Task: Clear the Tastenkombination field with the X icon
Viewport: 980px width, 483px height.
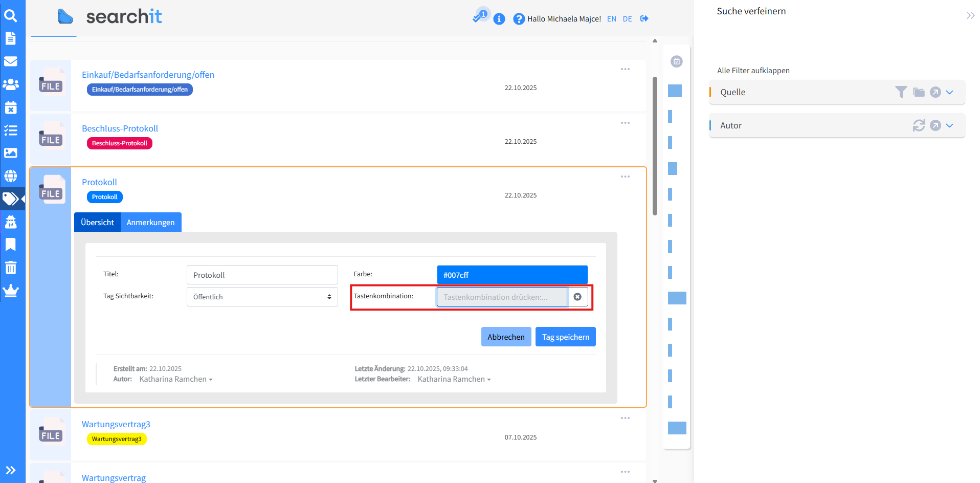Action: (x=577, y=297)
